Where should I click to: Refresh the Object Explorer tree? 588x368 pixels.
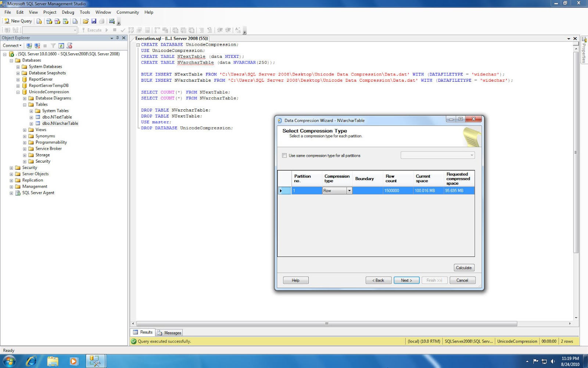click(61, 46)
